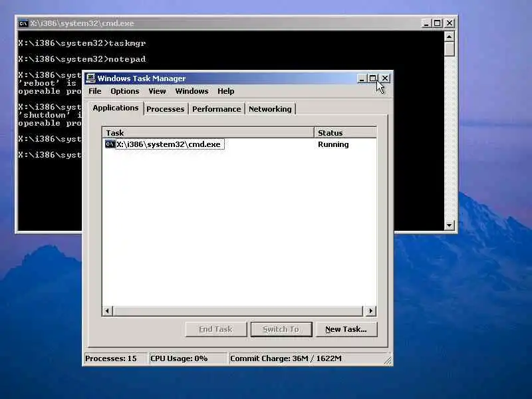Click the Switch To button

tap(281, 329)
